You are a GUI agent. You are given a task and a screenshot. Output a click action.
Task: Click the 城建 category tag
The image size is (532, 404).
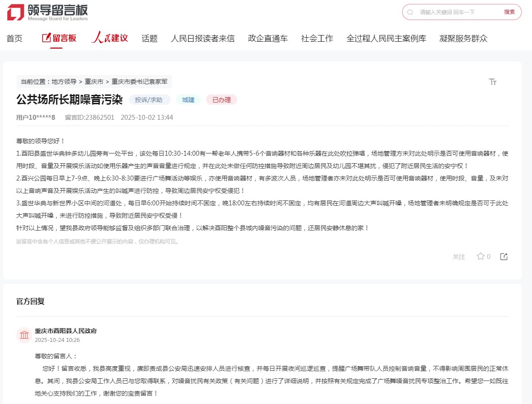[188, 100]
